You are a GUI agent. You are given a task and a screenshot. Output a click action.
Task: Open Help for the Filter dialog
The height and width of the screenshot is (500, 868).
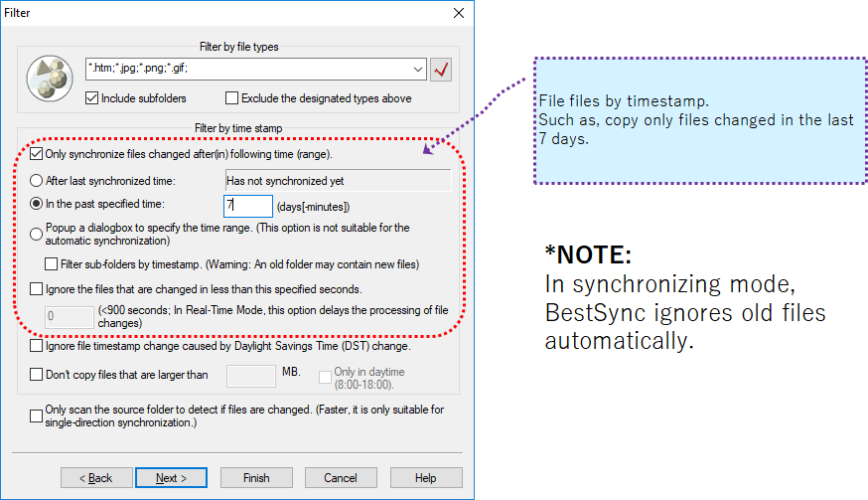426,478
